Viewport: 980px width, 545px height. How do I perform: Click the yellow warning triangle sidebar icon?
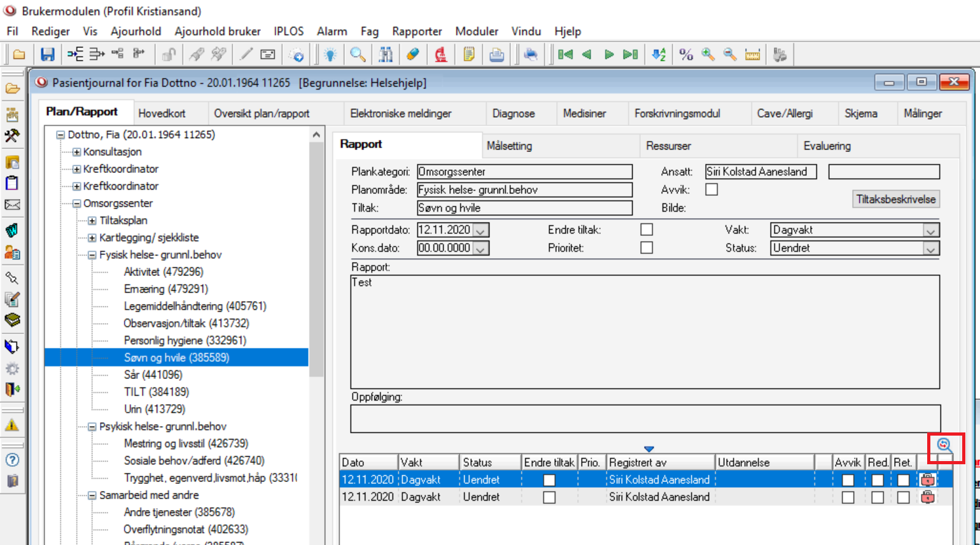[12, 425]
